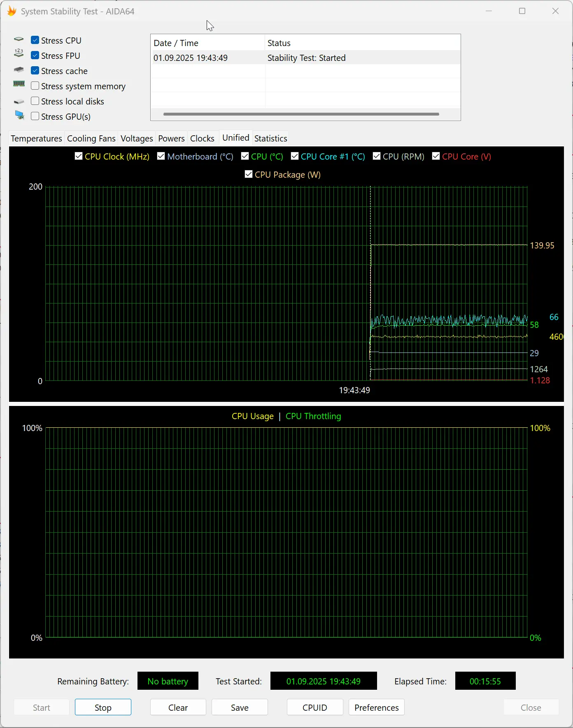Image resolution: width=573 pixels, height=728 pixels.
Task: Open the CPUID panel
Action: (x=315, y=707)
